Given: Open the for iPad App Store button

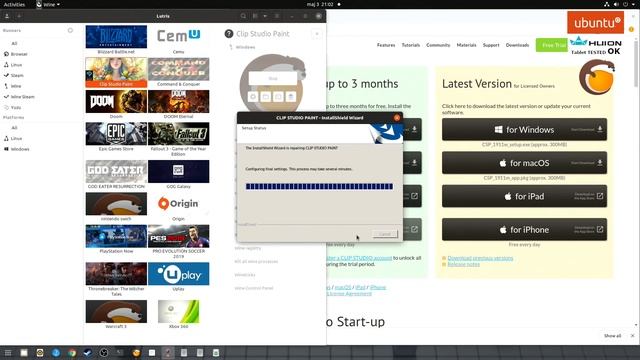Looking at the screenshot, I should point(524,196).
